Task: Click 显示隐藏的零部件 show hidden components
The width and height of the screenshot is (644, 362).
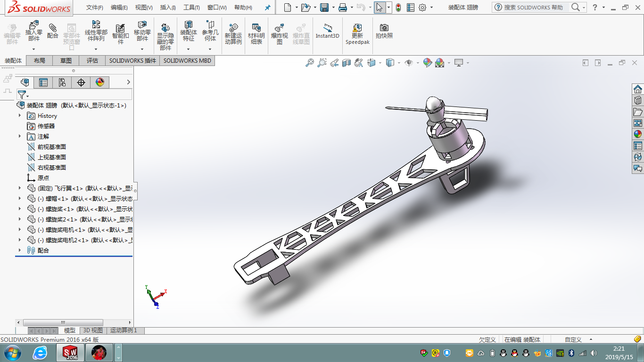Action: tap(165, 37)
